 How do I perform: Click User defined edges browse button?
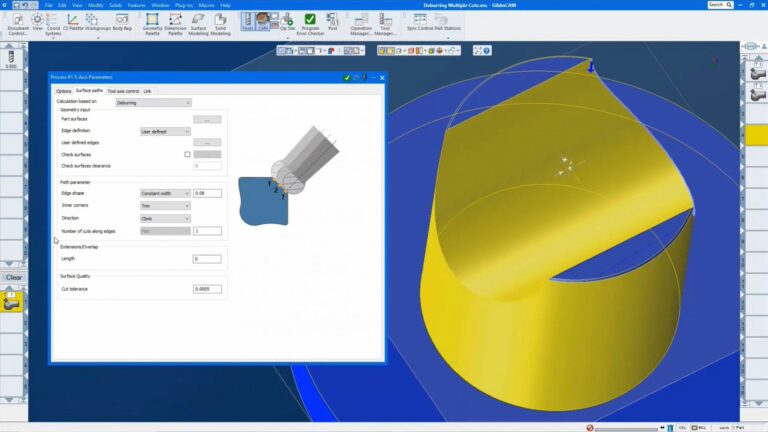click(x=207, y=143)
